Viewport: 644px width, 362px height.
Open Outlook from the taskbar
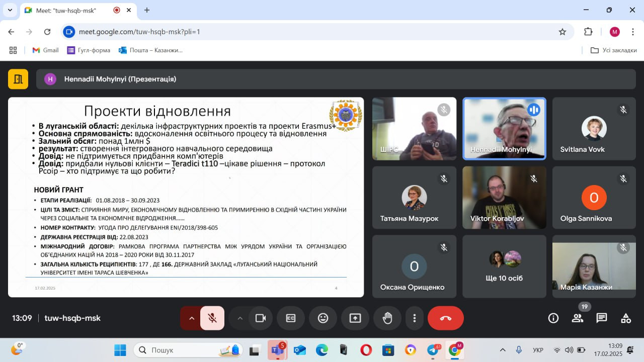[300, 350]
